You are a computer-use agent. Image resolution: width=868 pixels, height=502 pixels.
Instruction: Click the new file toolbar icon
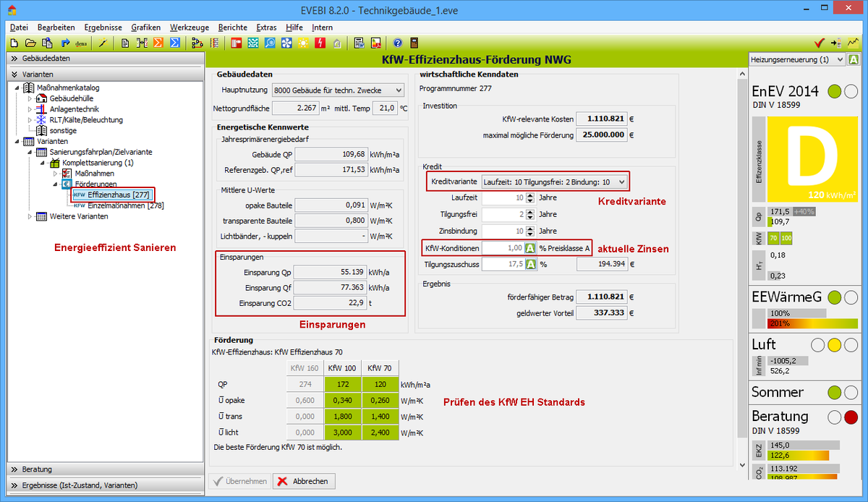[13, 43]
